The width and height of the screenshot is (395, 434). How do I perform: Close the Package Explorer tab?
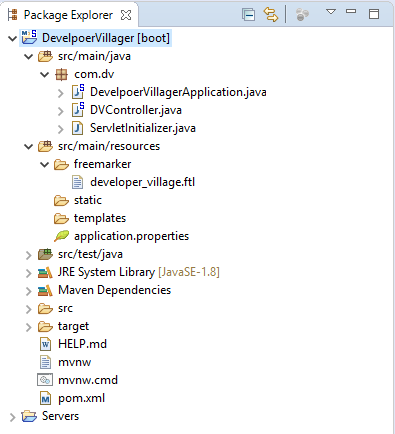126,15
